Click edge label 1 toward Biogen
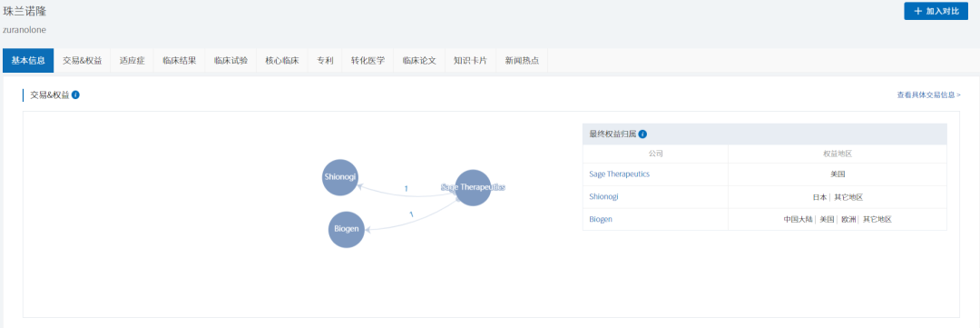 pyautogui.click(x=411, y=214)
